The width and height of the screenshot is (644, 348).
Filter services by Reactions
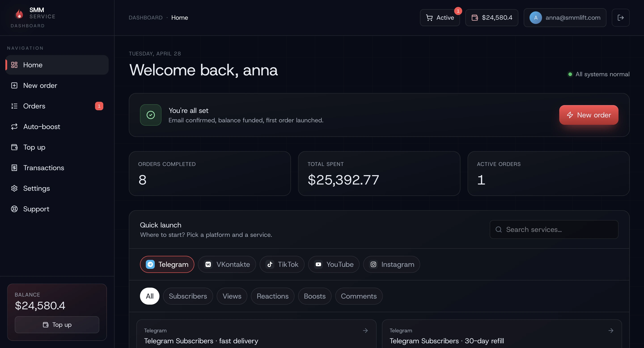pos(273,296)
